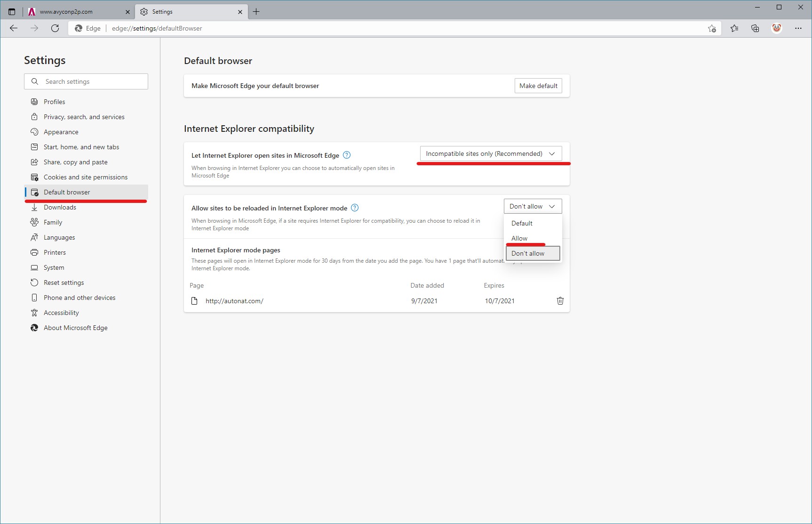Click the Make default button

(x=538, y=86)
